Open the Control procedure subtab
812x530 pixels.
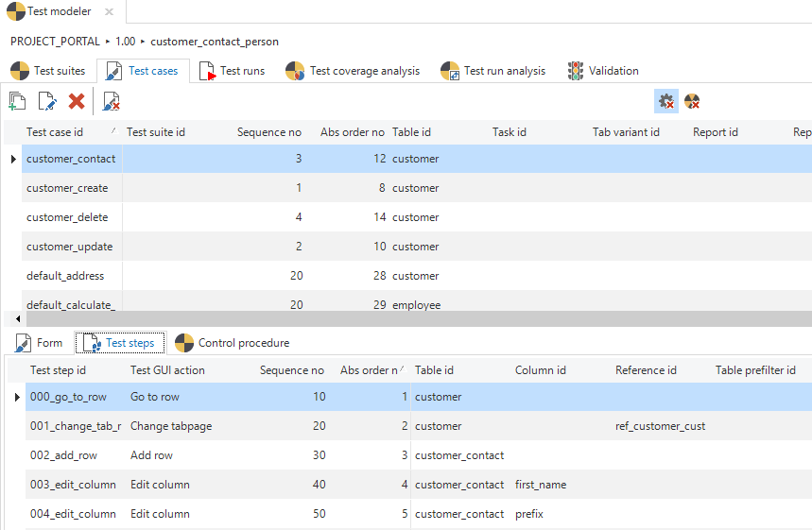point(233,343)
